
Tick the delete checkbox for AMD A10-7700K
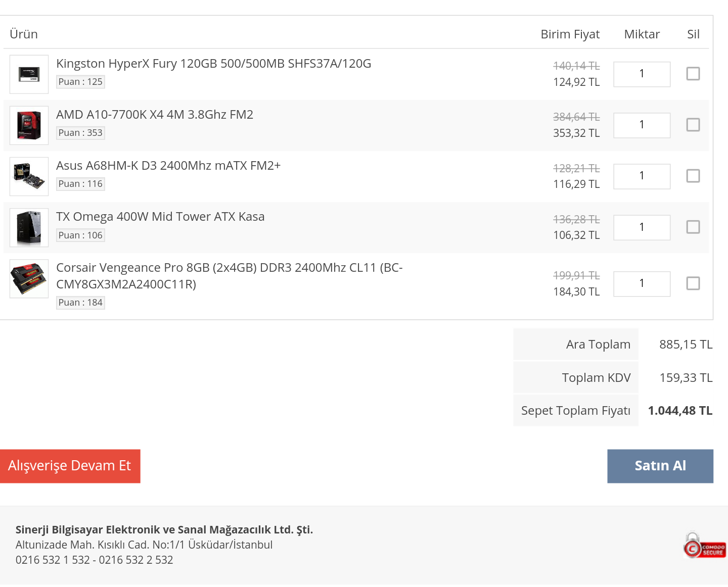point(693,125)
